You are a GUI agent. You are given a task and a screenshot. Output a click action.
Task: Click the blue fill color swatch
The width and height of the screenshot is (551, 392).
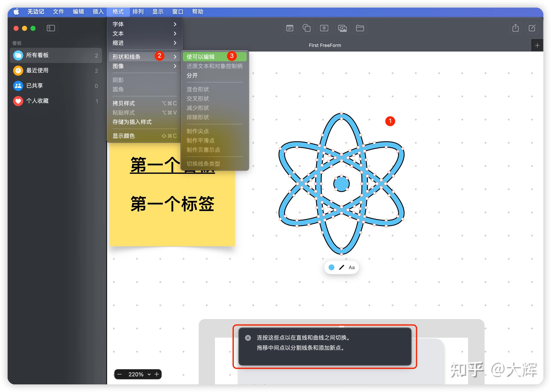[331, 267]
